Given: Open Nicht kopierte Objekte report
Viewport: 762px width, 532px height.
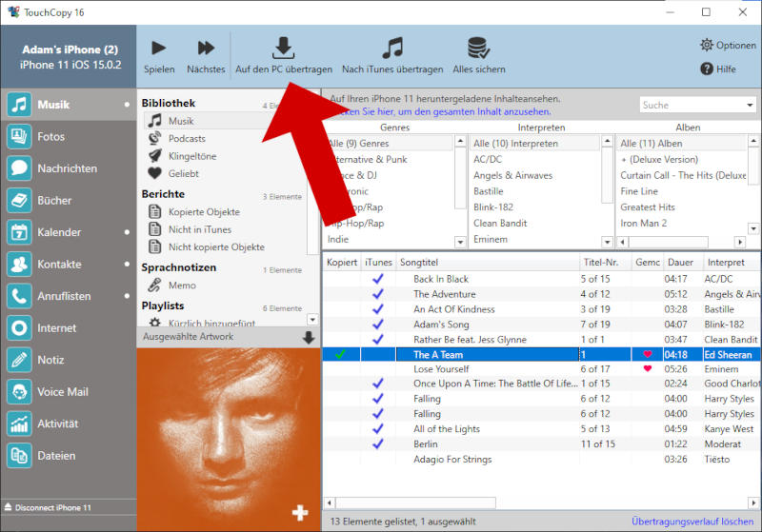Looking at the screenshot, I should (x=216, y=247).
